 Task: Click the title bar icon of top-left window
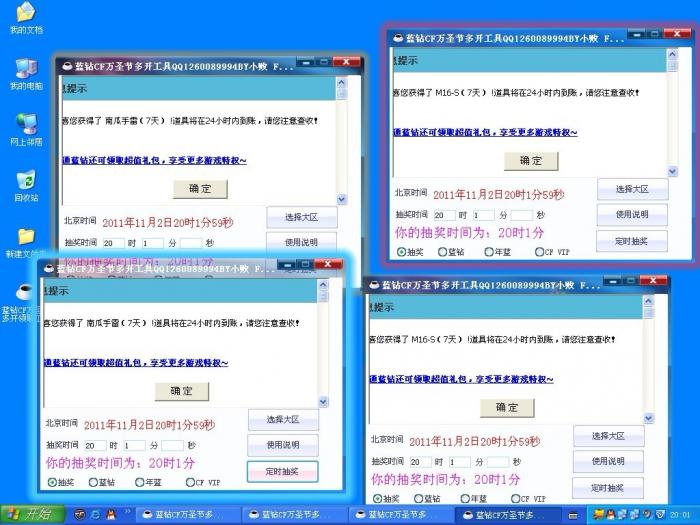point(67,67)
